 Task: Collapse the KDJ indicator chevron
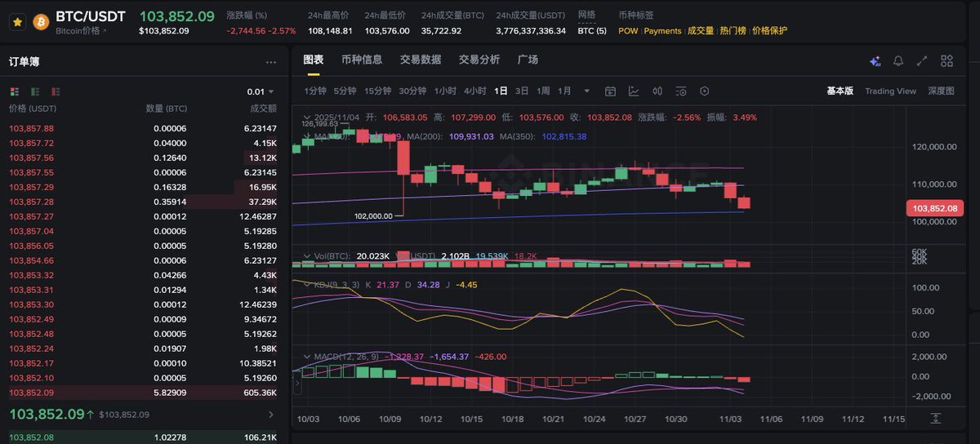point(307,284)
